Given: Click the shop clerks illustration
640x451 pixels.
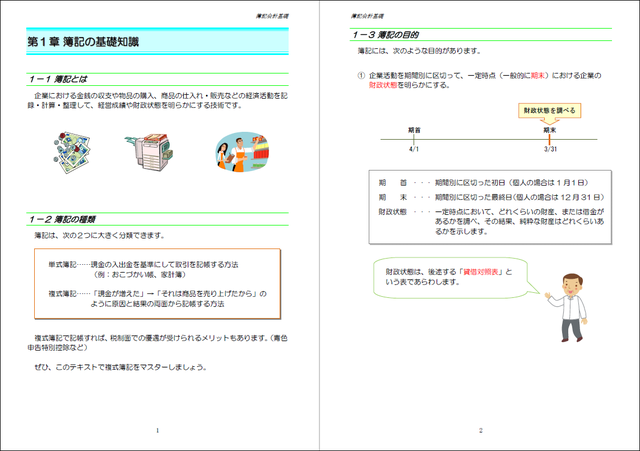Looking at the screenshot, I should point(242,151).
